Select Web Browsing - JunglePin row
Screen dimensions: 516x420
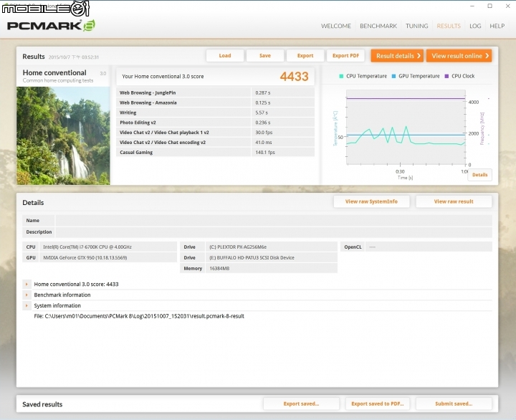[x=215, y=92]
